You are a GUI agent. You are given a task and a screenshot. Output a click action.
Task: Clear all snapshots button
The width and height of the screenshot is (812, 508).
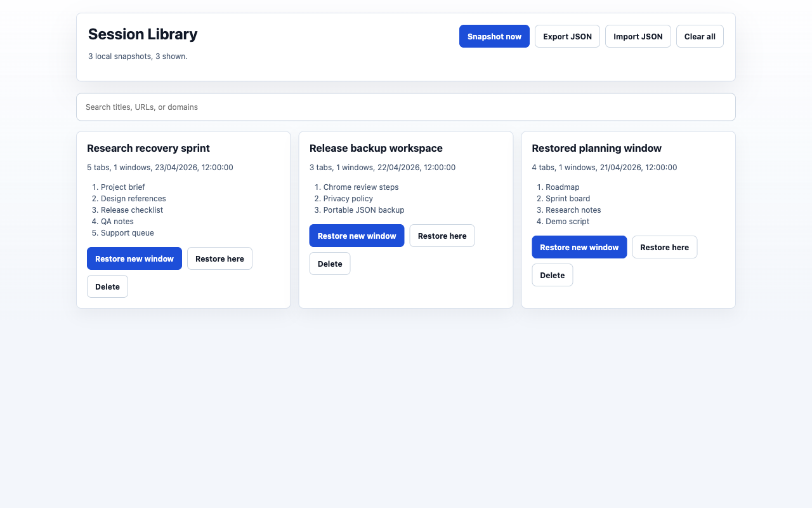pos(700,36)
